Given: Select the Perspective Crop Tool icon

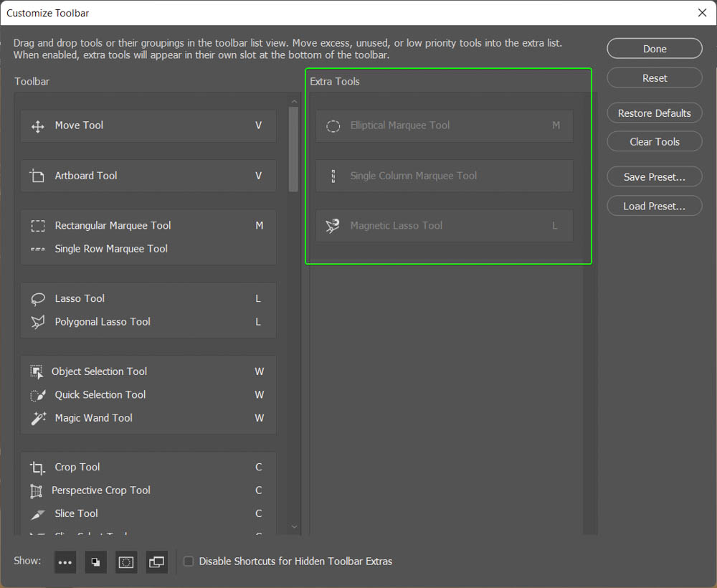Looking at the screenshot, I should click(36, 491).
